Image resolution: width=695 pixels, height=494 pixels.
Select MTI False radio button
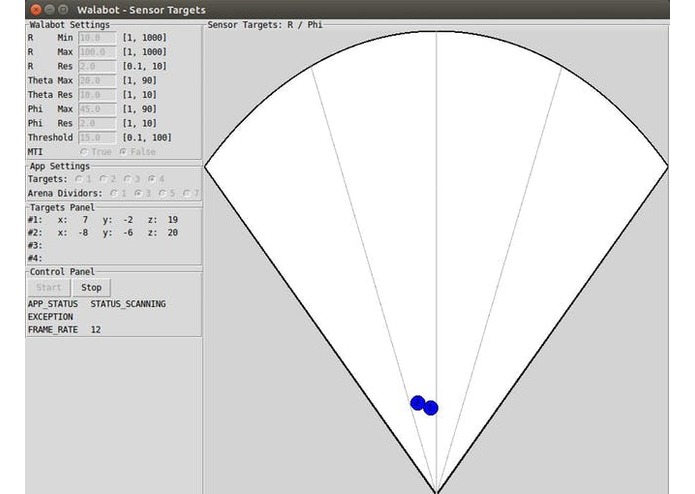[123, 152]
